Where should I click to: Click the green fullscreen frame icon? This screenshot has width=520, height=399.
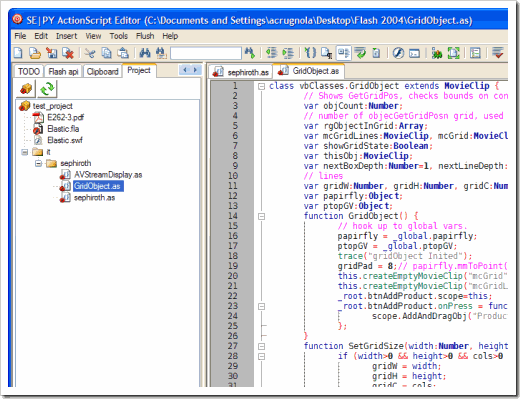click(x=453, y=53)
